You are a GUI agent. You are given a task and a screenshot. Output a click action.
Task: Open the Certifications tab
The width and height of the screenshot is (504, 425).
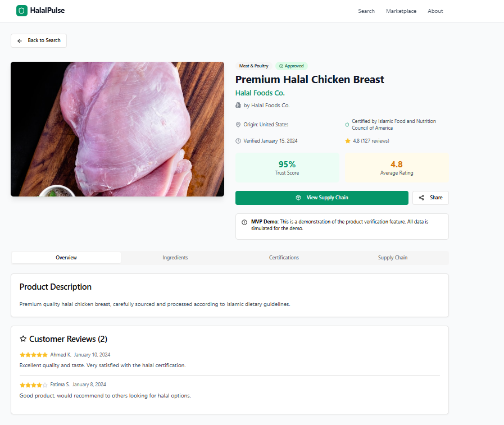point(284,257)
